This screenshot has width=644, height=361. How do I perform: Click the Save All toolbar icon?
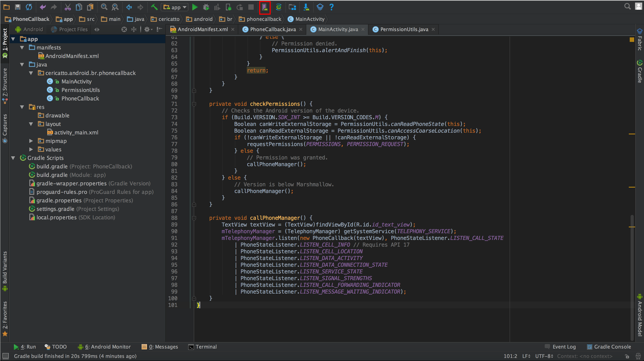(18, 7)
